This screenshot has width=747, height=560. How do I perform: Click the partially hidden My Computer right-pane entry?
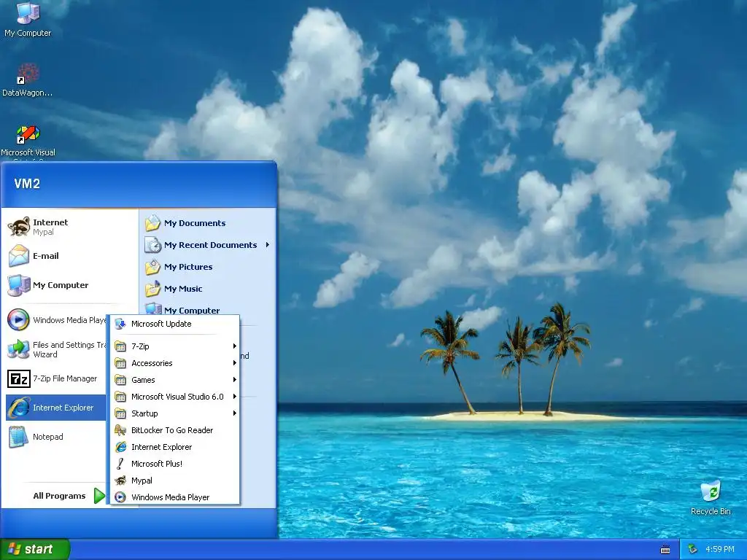click(x=208, y=309)
